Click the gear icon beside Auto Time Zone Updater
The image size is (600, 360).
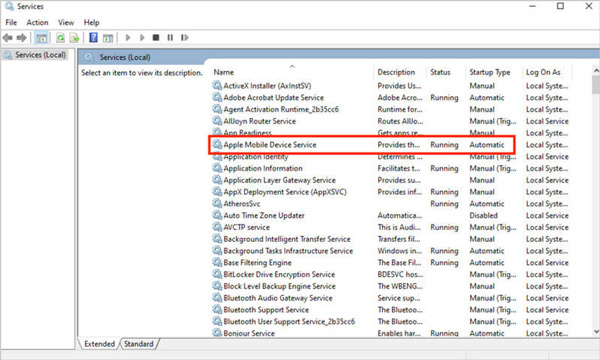click(217, 215)
